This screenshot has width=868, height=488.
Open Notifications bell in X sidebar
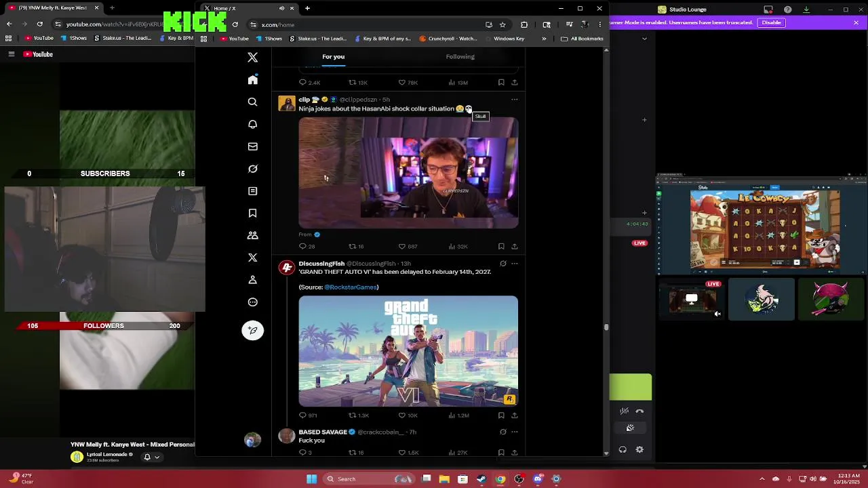point(252,124)
